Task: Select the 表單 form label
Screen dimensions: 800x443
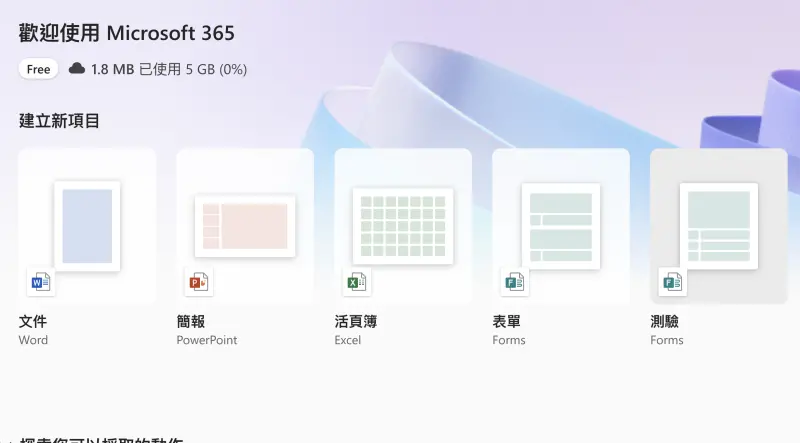Action: [507, 322]
